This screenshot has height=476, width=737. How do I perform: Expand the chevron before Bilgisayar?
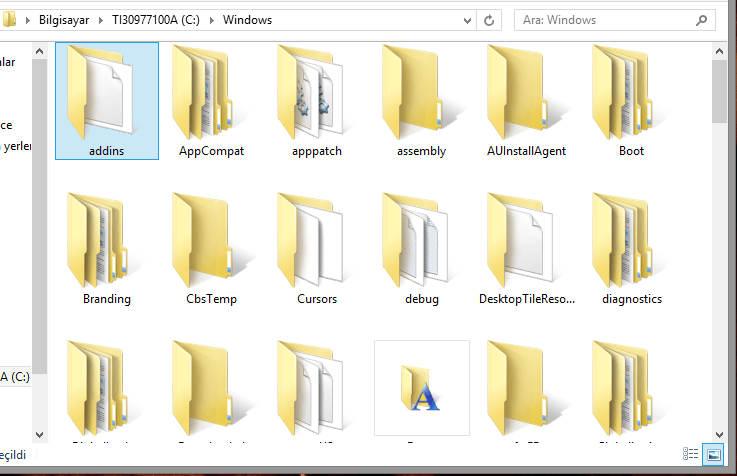pyautogui.click(x=28, y=20)
